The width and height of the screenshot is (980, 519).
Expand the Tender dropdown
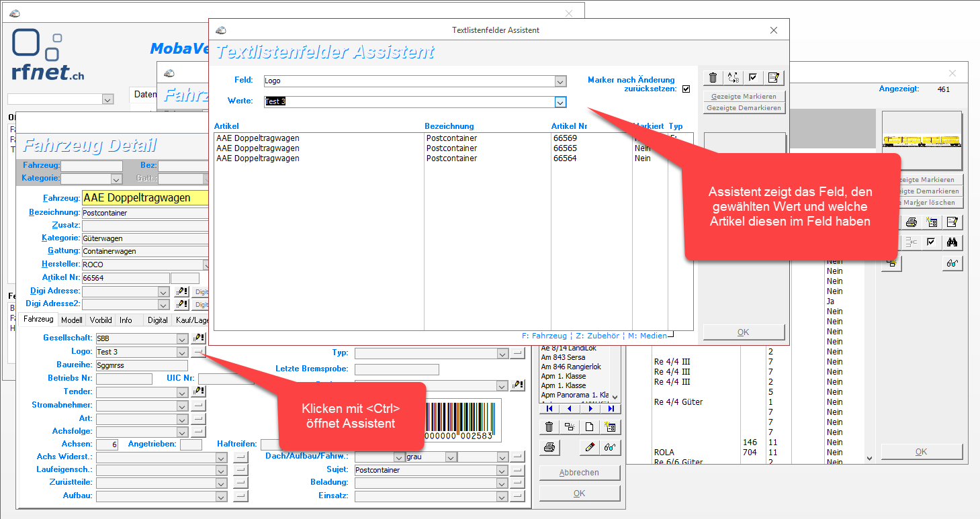pos(182,391)
